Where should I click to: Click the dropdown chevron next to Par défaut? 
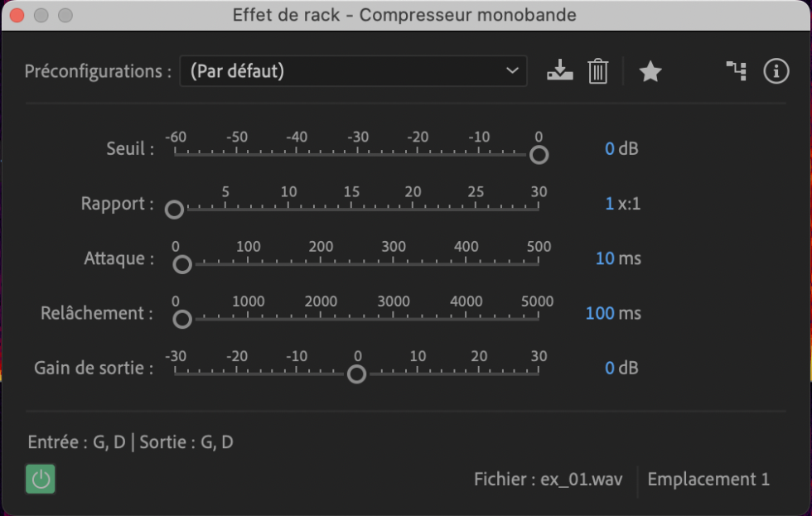coord(512,70)
